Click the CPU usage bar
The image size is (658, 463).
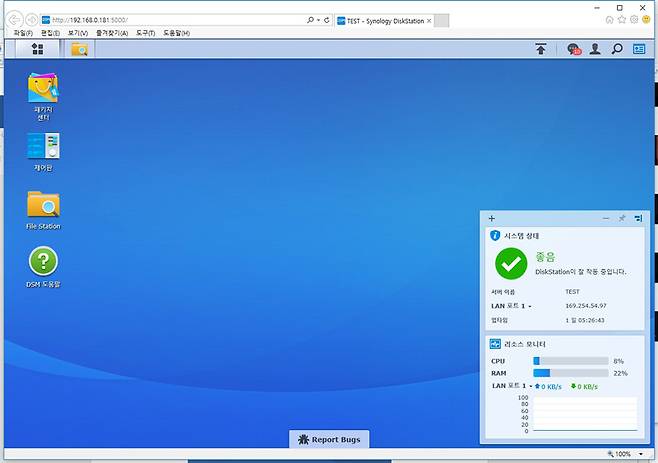pyautogui.click(x=571, y=361)
